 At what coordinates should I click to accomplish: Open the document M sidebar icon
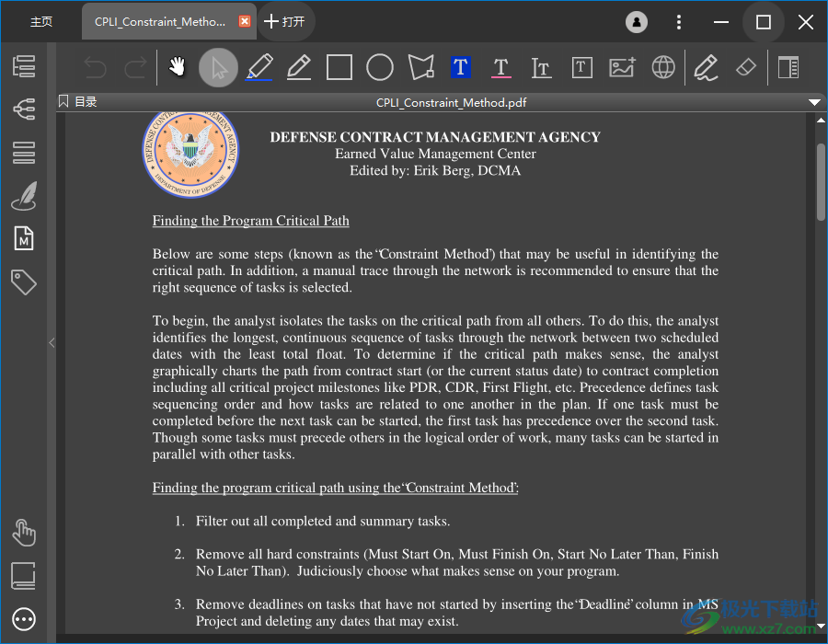coord(24,238)
